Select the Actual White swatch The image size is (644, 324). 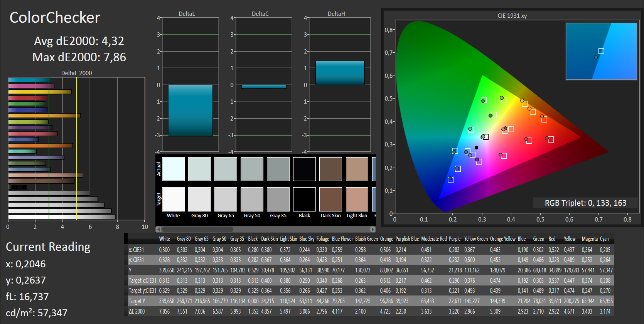coord(173,169)
